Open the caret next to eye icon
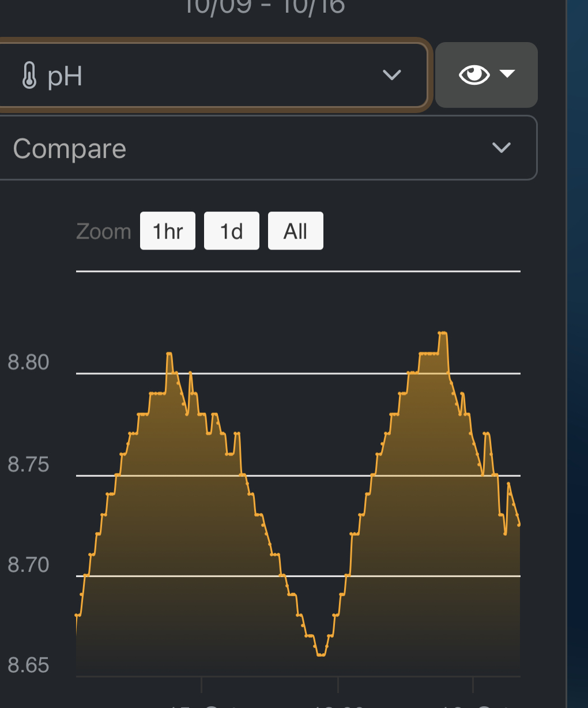The image size is (588, 708). point(507,74)
